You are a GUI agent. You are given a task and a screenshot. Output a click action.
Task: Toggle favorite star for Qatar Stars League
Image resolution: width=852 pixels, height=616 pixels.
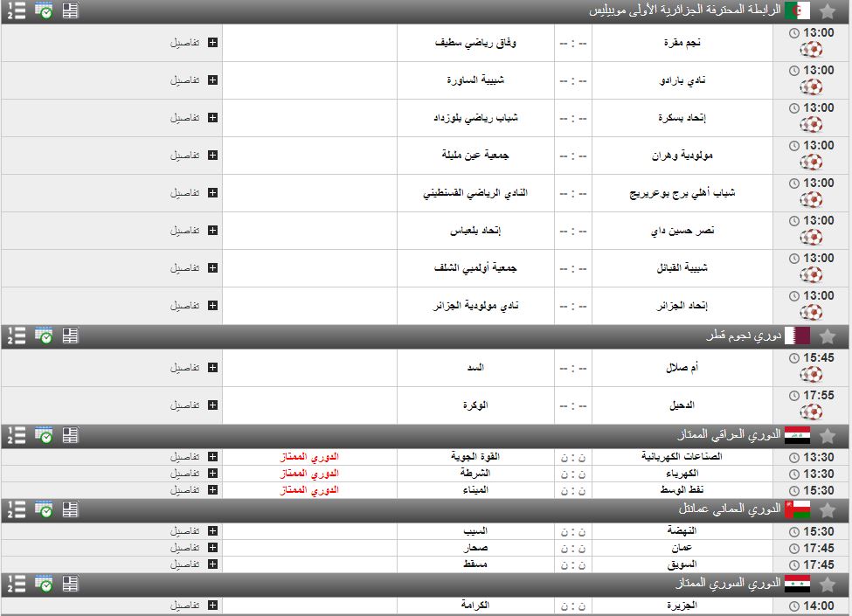827,336
